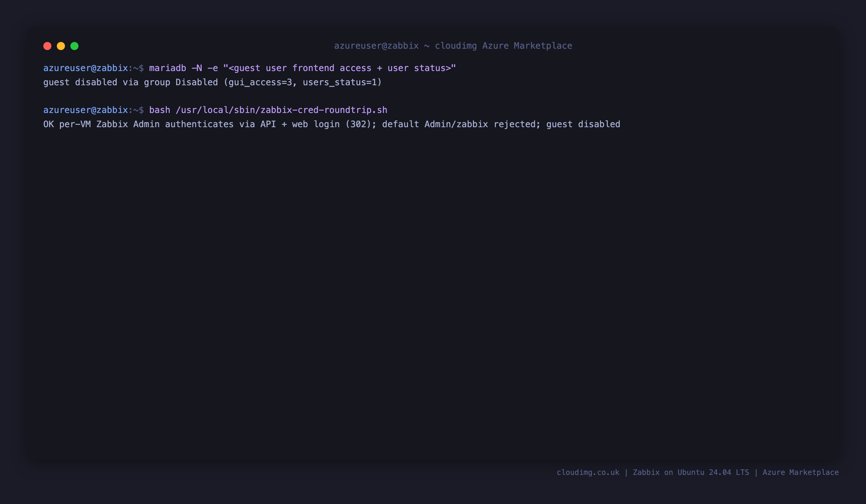Click the 'mariadb -N -e' command text

tap(183, 68)
